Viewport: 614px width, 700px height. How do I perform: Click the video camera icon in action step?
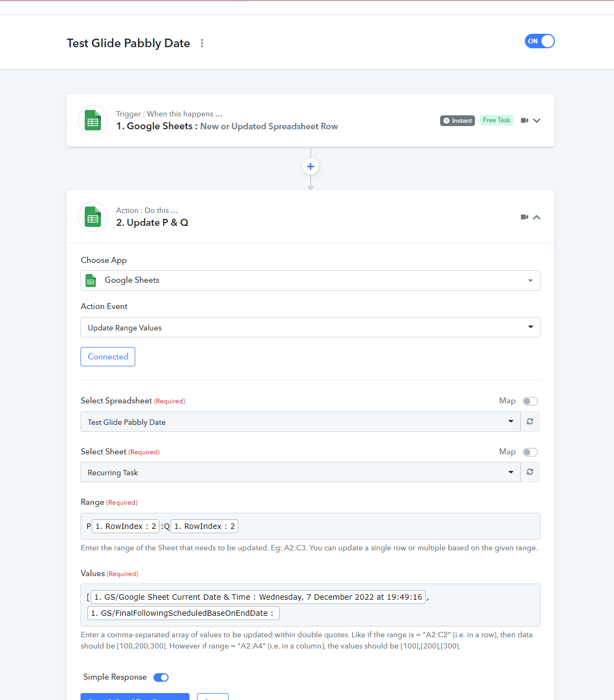point(524,217)
